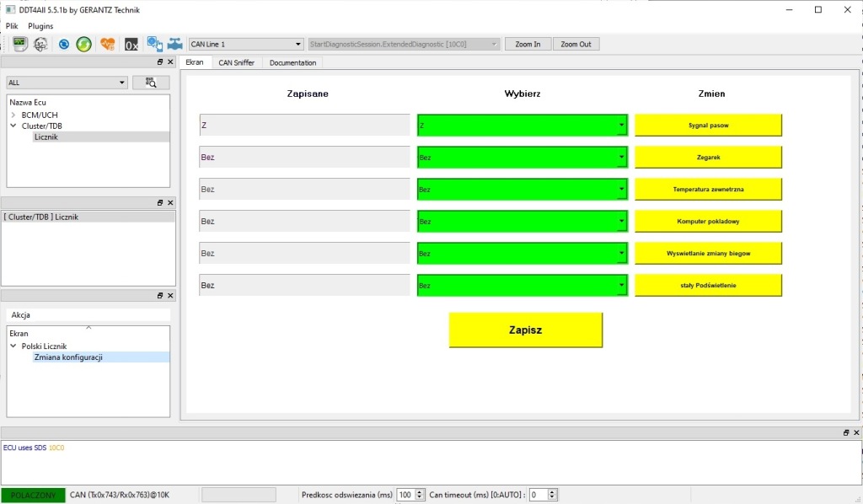Click the ECU scan search button

tap(151, 83)
